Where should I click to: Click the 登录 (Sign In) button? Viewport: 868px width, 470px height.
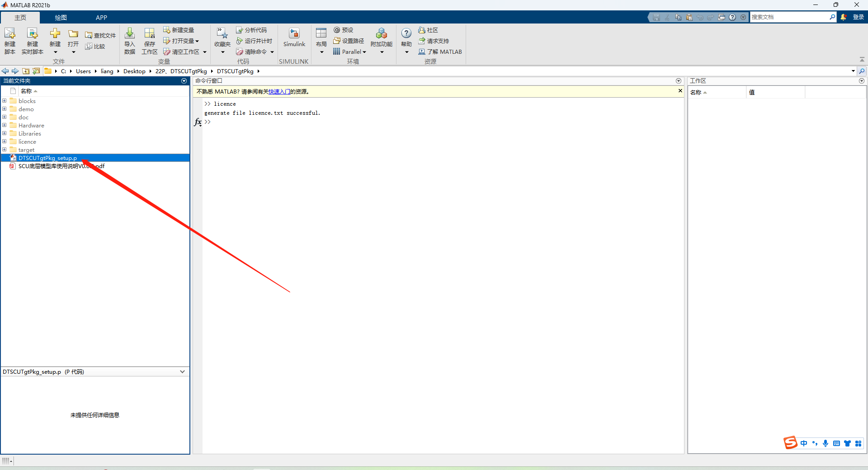[858, 17]
